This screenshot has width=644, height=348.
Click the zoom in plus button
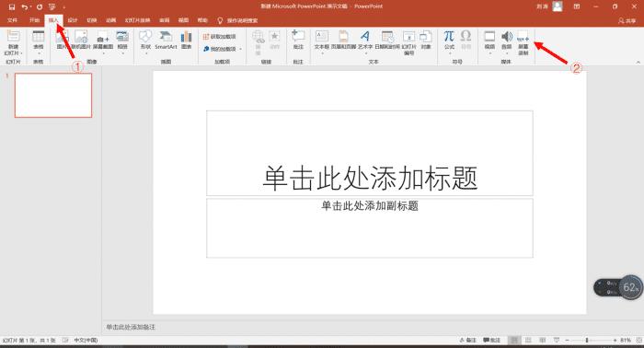(615, 341)
